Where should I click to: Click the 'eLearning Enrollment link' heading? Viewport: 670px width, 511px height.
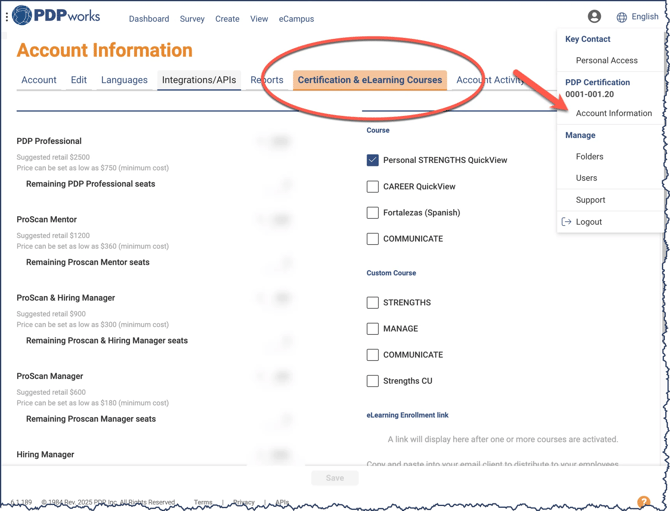pyautogui.click(x=408, y=415)
